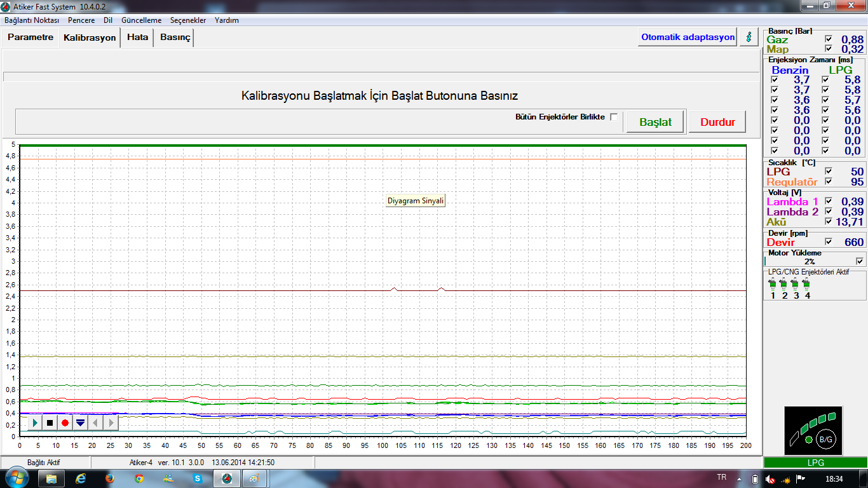Click the green Başlat button
Screen dimensions: 868x488
(x=655, y=122)
